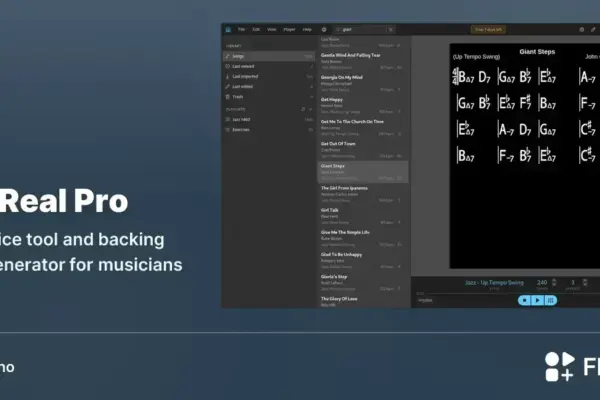
Task: Stop playback with the stop button
Action: tap(525, 300)
